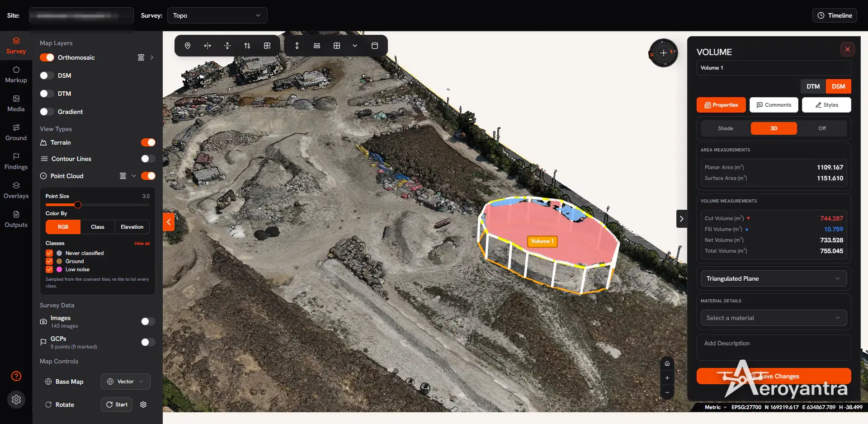Open the Styles tab
The height and width of the screenshot is (424, 868).
click(x=826, y=105)
